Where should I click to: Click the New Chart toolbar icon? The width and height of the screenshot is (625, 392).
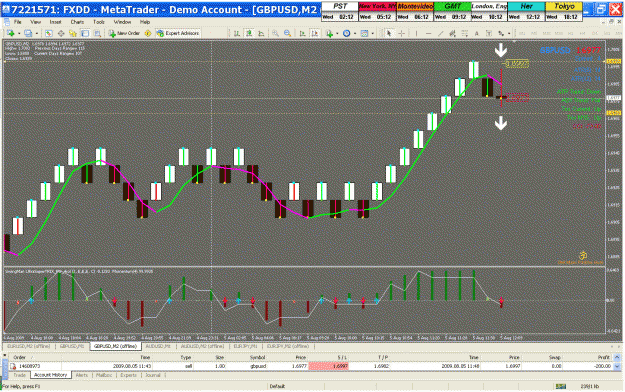[10, 33]
